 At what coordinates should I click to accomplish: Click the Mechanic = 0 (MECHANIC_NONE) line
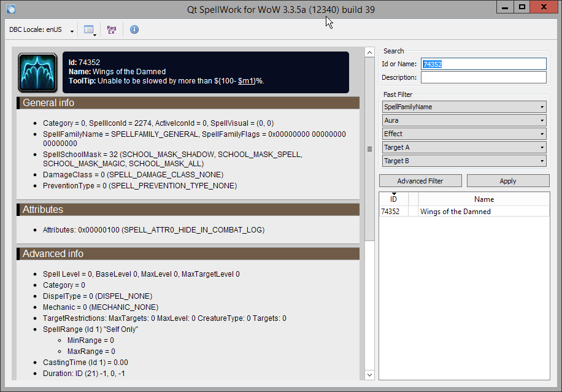(x=101, y=307)
